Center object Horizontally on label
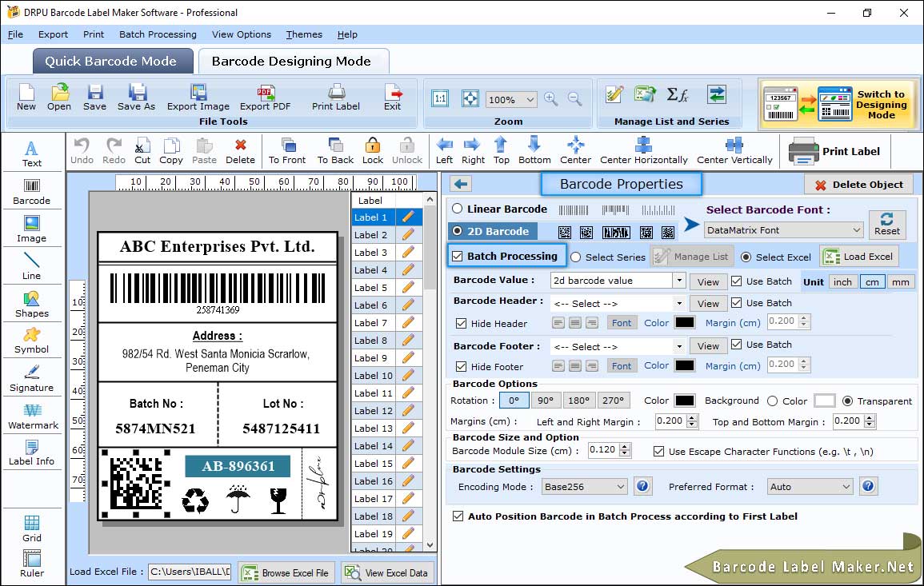Image resolution: width=924 pixels, height=586 pixels. [643, 151]
